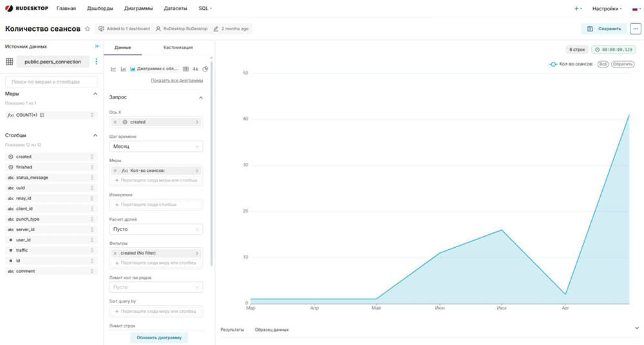This screenshot has width=644, height=345.
Task: Open the created X-axis field options arrow
Action: (x=197, y=122)
